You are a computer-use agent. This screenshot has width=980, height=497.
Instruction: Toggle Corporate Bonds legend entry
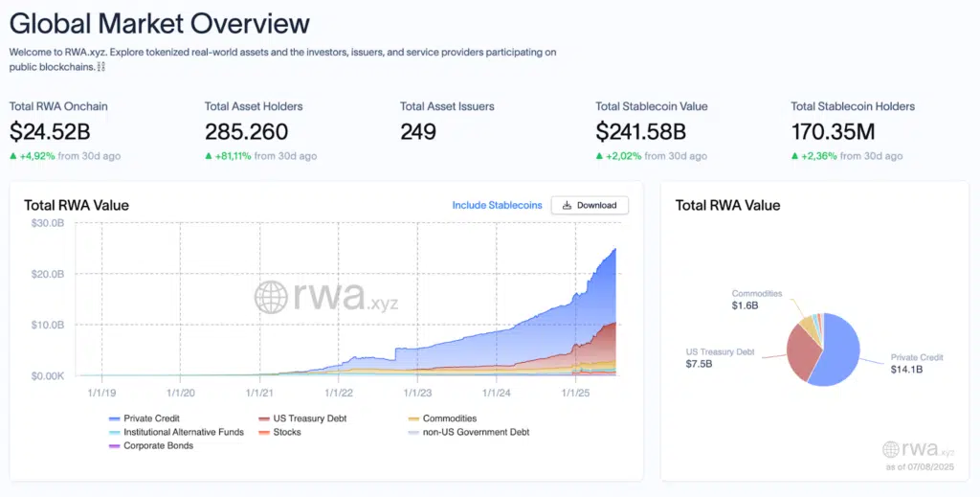(x=156, y=445)
